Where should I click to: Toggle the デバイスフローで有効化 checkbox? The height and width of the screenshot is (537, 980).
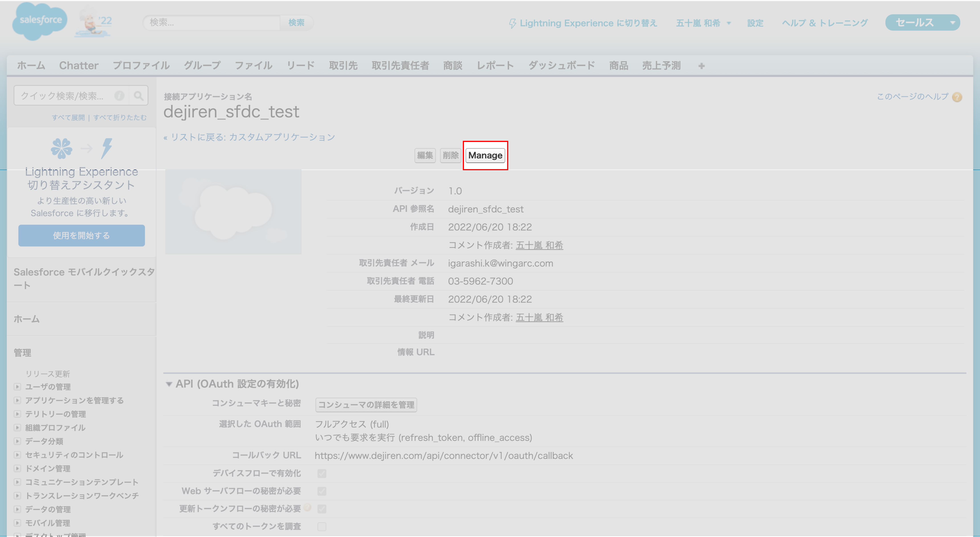click(322, 473)
